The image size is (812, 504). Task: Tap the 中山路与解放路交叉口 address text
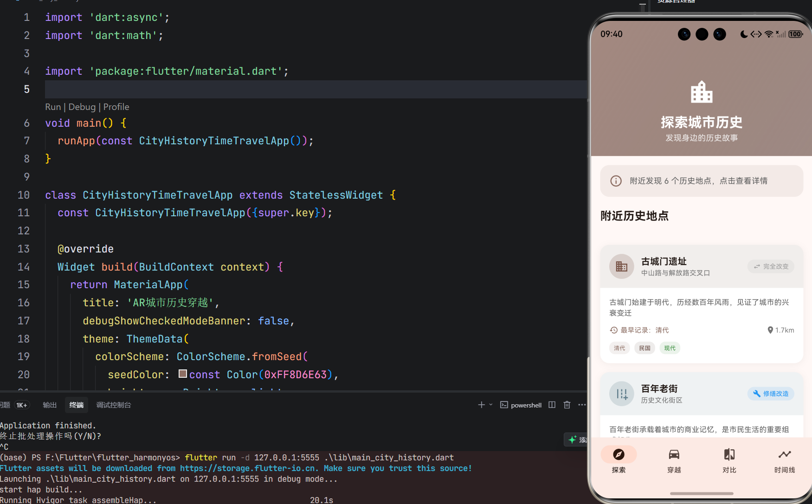(x=676, y=273)
